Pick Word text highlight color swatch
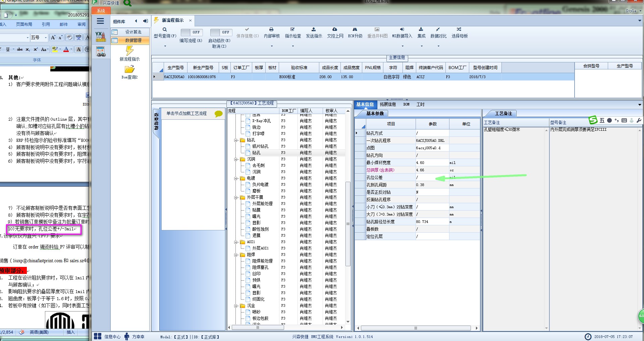This screenshot has width=644, height=341. pos(55,49)
